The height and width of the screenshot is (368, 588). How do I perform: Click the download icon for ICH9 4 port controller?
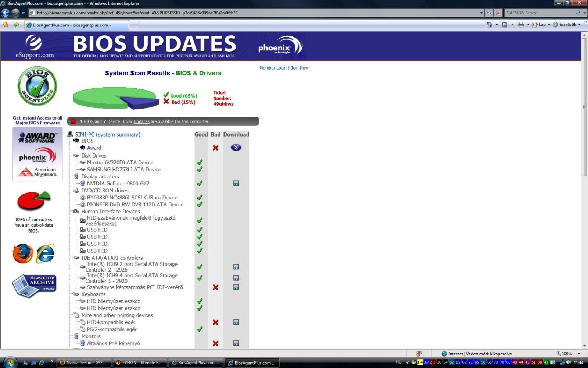point(236,278)
